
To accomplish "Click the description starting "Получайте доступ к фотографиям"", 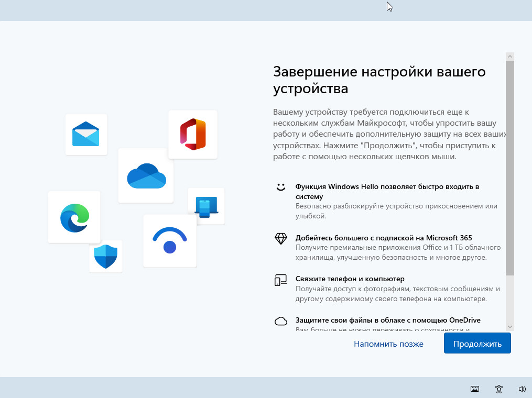I will 398,294.
